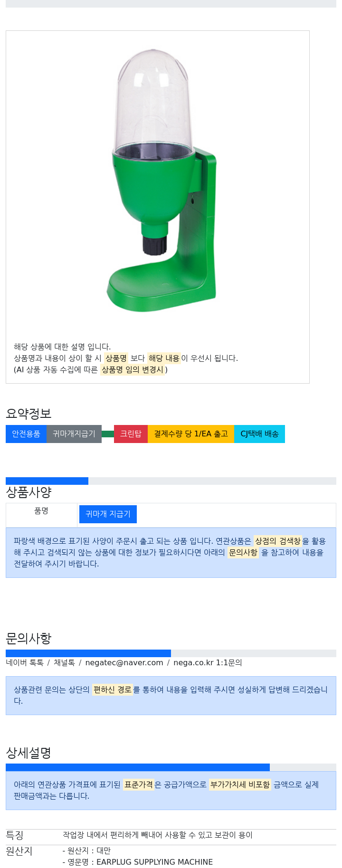Click the highlighted 상점의 검색창 text

tap(278, 541)
